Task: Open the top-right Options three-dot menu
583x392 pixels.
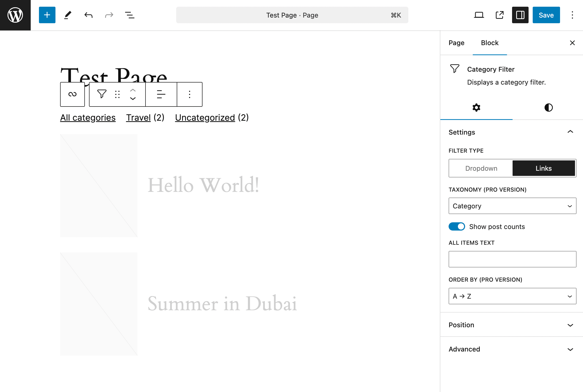Action: coord(572,15)
